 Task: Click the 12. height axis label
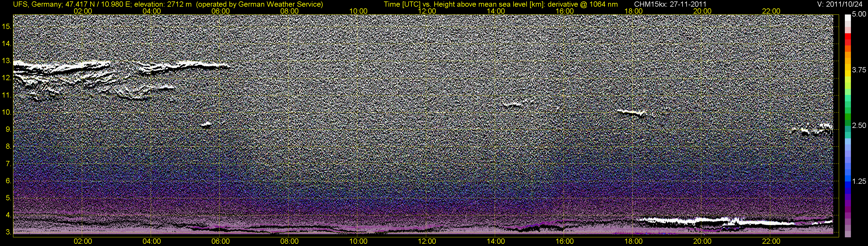coord(7,78)
